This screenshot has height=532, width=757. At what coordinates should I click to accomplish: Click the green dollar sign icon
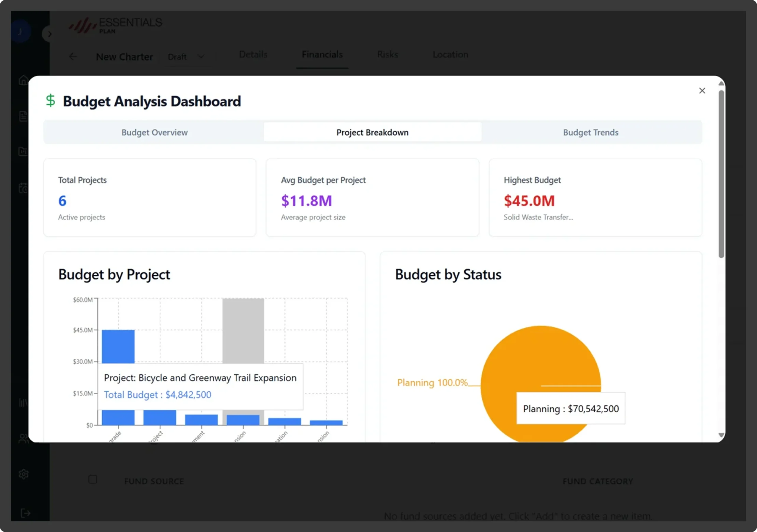click(x=51, y=100)
